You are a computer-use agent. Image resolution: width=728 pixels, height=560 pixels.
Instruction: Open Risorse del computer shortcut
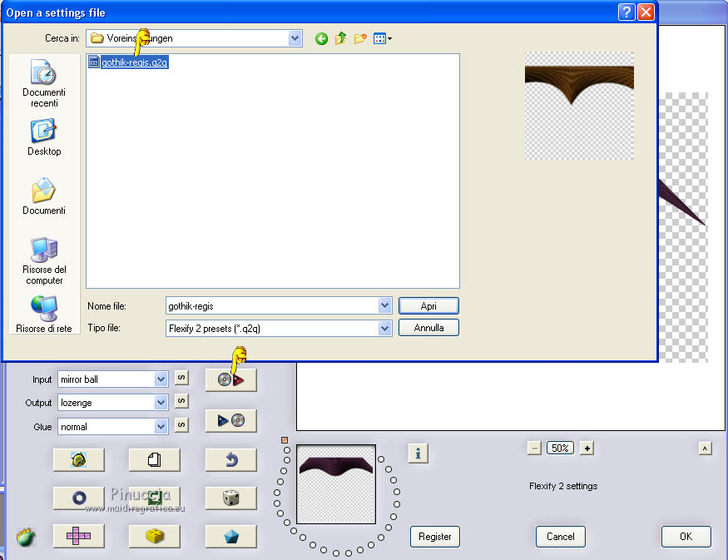(x=44, y=261)
